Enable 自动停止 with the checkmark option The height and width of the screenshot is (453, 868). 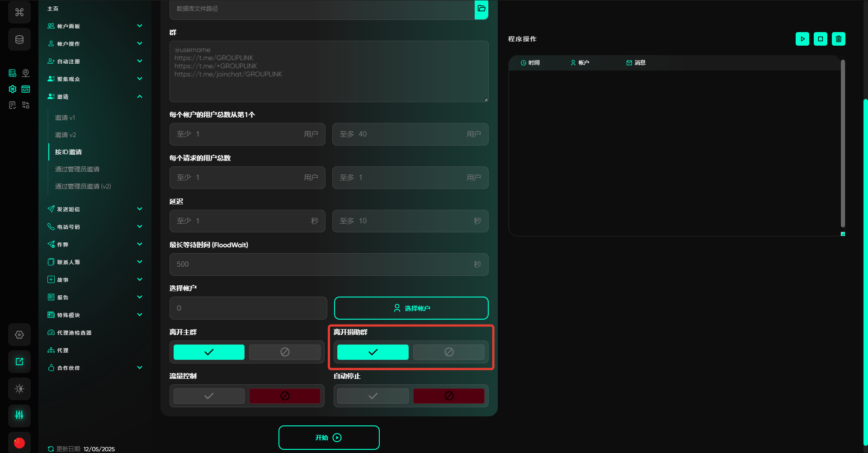pos(373,396)
